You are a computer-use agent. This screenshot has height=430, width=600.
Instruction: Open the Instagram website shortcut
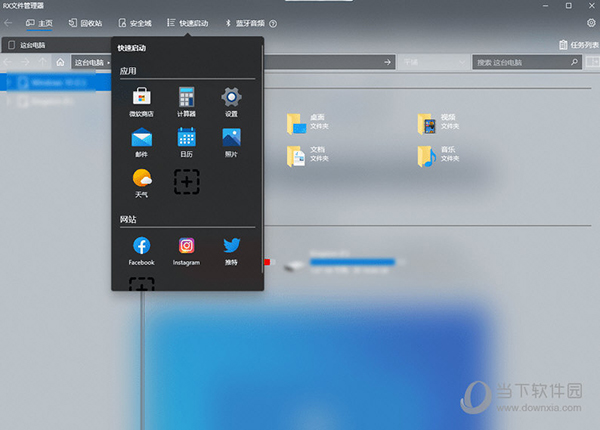(x=186, y=251)
